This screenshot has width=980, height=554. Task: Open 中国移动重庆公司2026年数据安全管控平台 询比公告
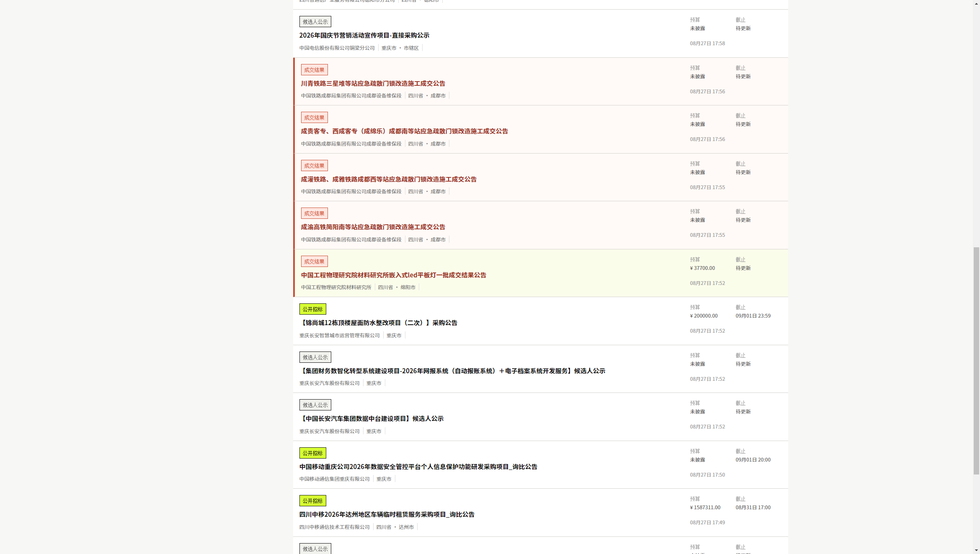pyautogui.click(x=418, y=467)
